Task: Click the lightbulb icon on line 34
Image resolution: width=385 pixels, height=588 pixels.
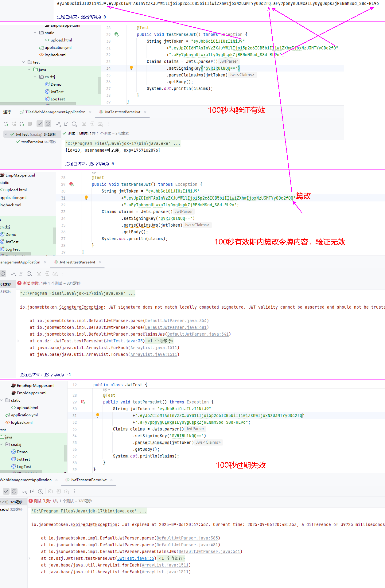Action: point(131,68)
